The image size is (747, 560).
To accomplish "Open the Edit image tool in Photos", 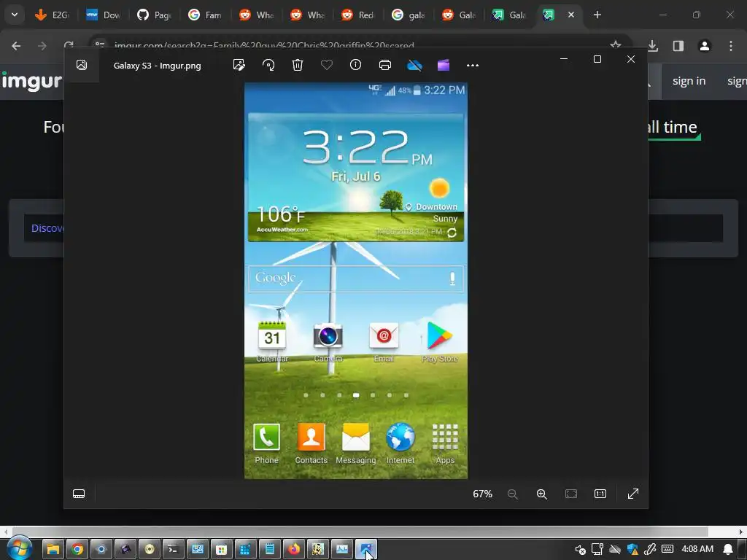I will point(239,65).
